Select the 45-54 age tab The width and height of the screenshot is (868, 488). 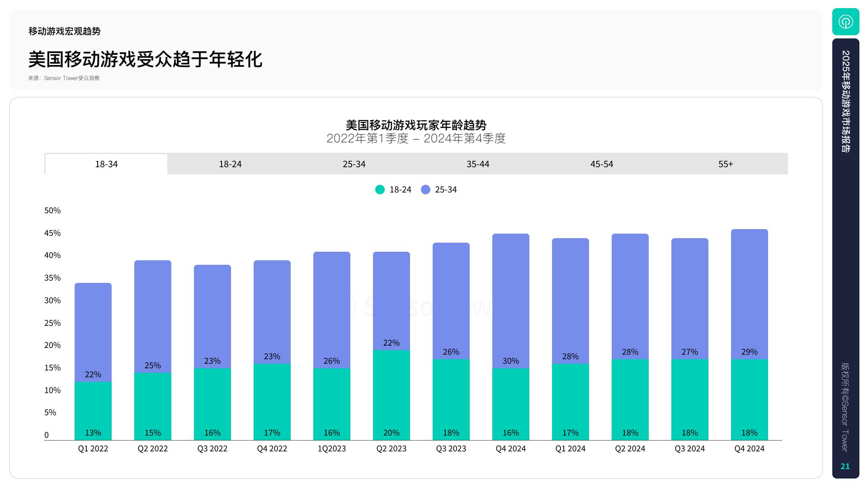point(602,164)
